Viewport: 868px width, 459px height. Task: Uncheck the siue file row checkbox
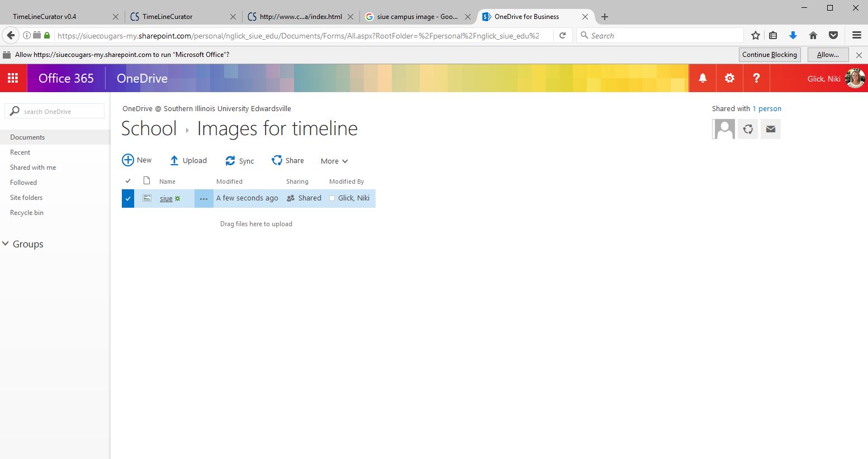(128, 198)
